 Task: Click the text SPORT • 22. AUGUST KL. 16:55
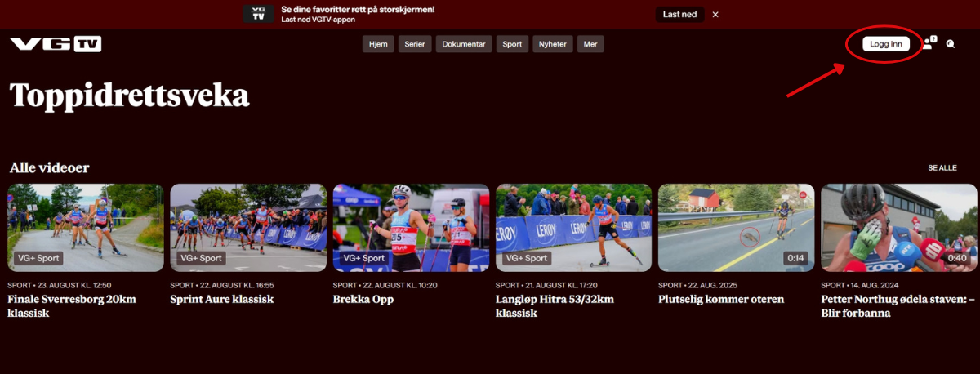coord(222,286)
